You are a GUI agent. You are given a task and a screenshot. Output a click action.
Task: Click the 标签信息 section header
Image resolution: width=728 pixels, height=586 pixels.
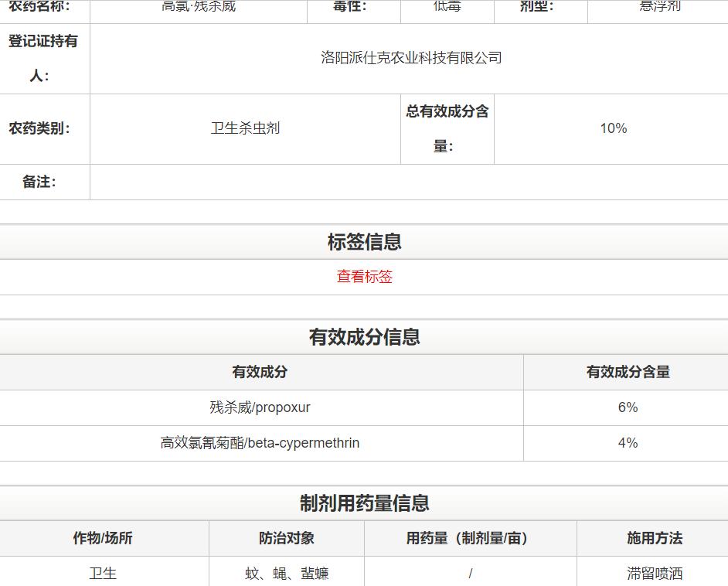tap(363, 242)
